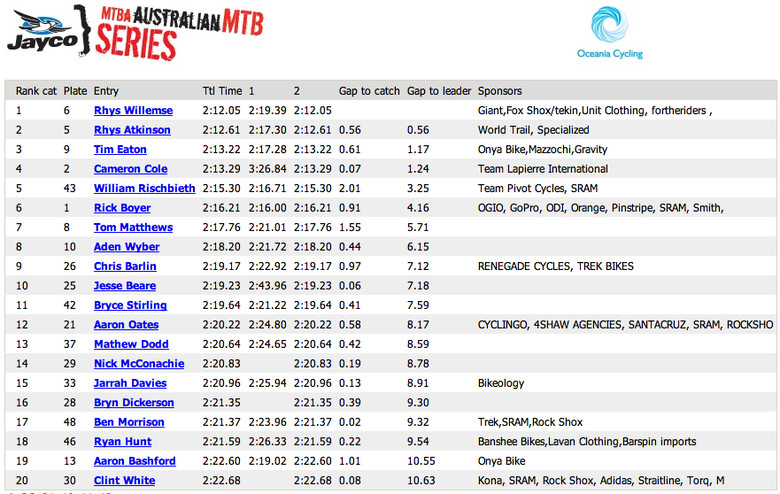The image size is (780, 494).
Task: Select sponsor text Team Lapierre International
Action: pyautogui.click(x=543, y=169)
